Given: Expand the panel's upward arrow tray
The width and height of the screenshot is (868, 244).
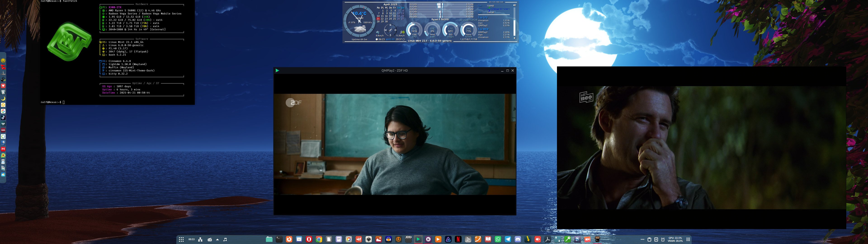Looking at the screenshot, I should [217, 239].
